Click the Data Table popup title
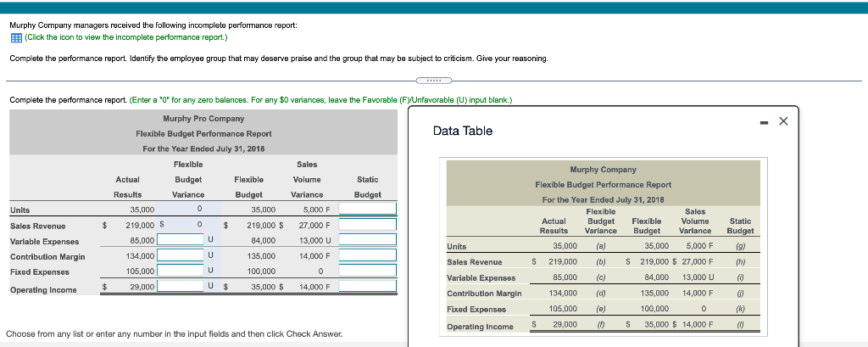 pos(462,131)
